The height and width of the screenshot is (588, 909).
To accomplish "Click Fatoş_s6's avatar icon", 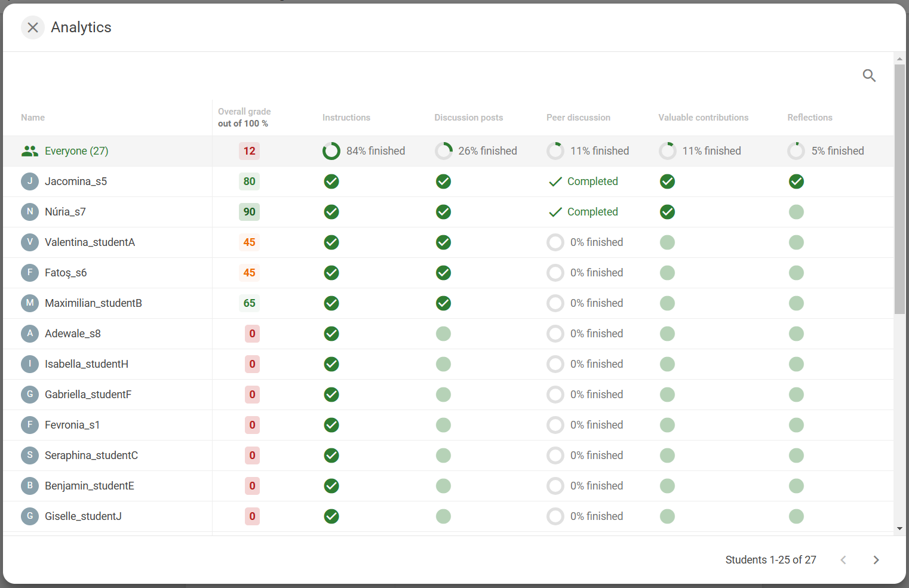I will coord(30,273).
